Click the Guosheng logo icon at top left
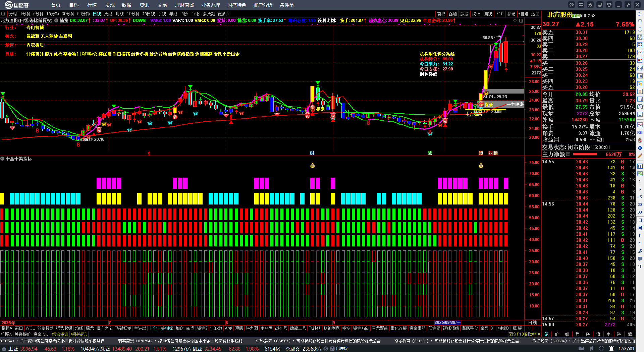The width and height of the screenshot is (644, 352). (x=8, y=5)
